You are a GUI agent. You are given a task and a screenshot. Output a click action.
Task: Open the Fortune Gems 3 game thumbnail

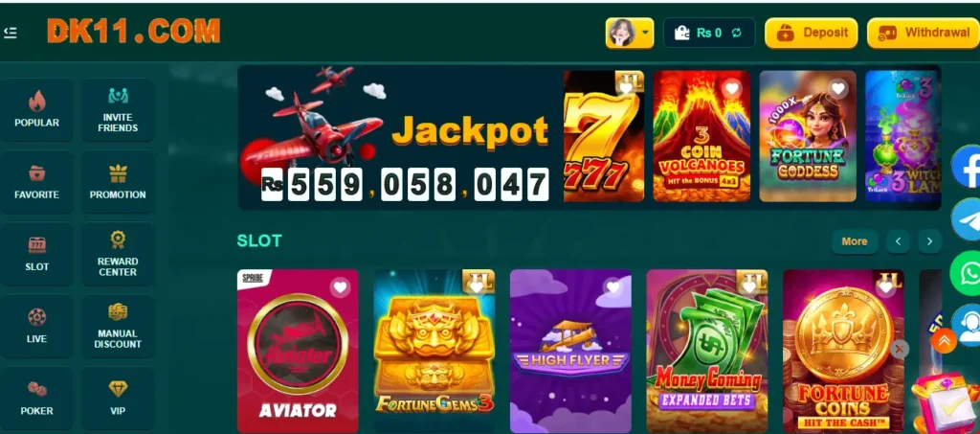click(434, 351)
